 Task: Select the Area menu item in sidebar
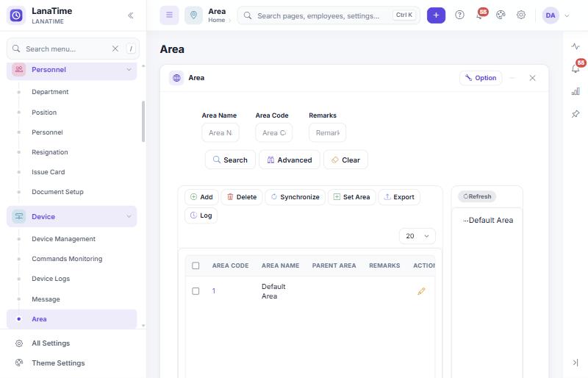pos(71,319)
